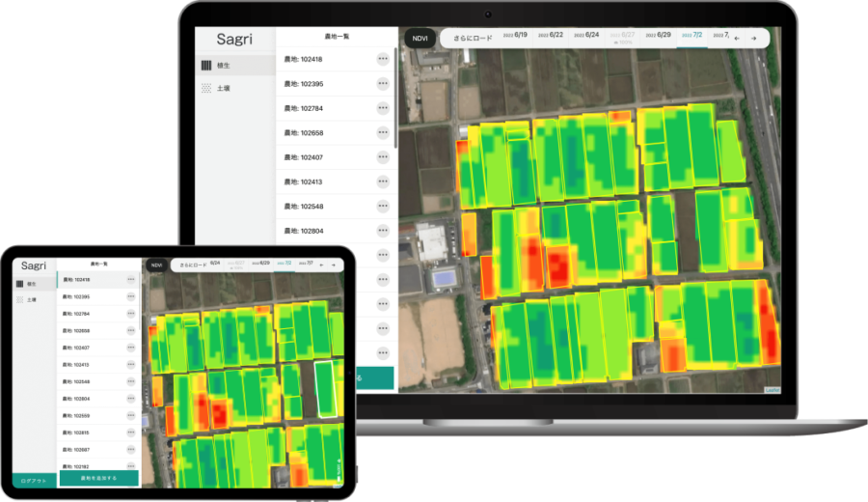Click the NDVI button on tablet map
The image size is (868, 502).
point(157,265)
